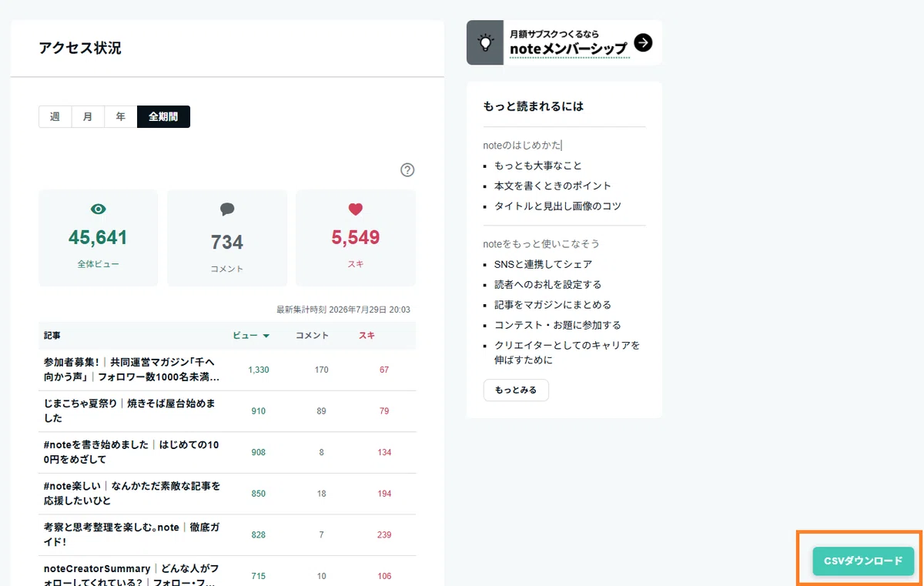Click the comment count 170
This screenshot has width=924, height=586.
tap(322, 370)
